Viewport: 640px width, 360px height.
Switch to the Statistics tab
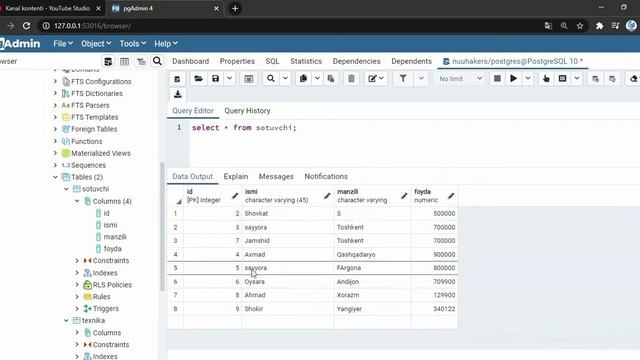[306, 61]
